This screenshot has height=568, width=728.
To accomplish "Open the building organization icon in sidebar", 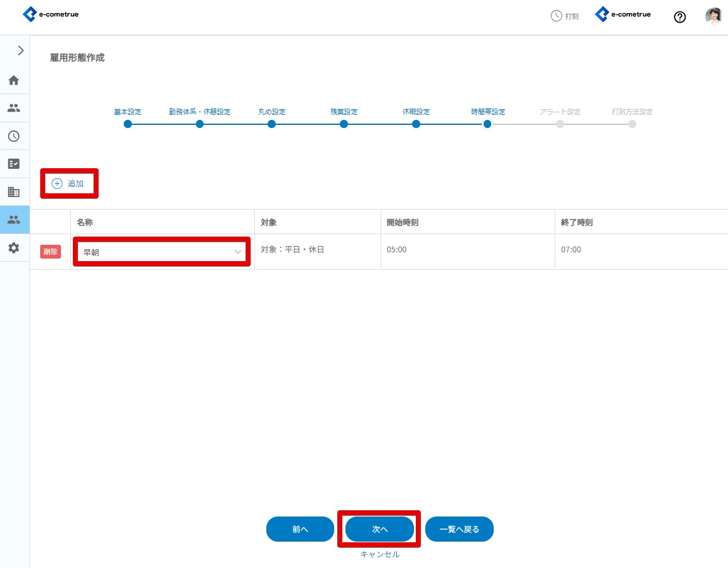I will (14, 191).
